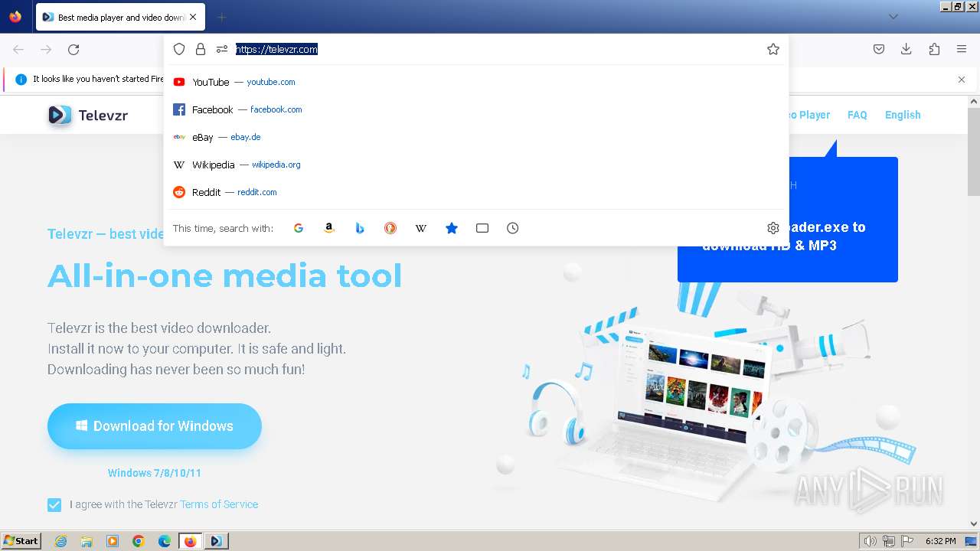The image size is (980, 551).
Task: Open Windows Media Player taskbar icon
Action: tap(113, 541)
